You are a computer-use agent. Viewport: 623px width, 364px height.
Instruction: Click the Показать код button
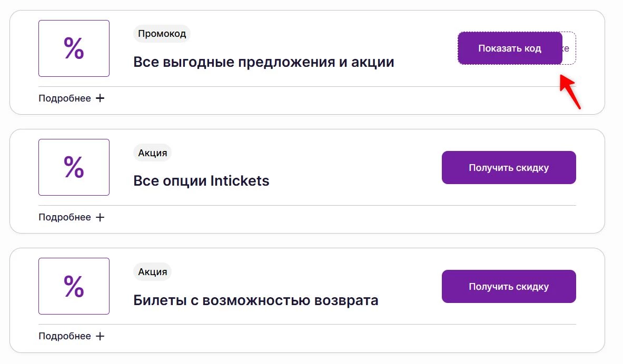coord(509,48)
